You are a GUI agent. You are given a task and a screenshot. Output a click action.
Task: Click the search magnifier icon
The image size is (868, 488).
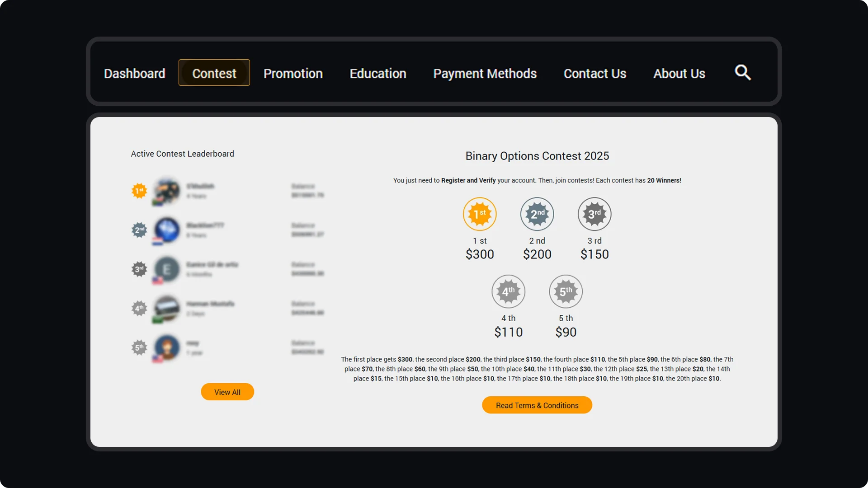tap(742, 72)
